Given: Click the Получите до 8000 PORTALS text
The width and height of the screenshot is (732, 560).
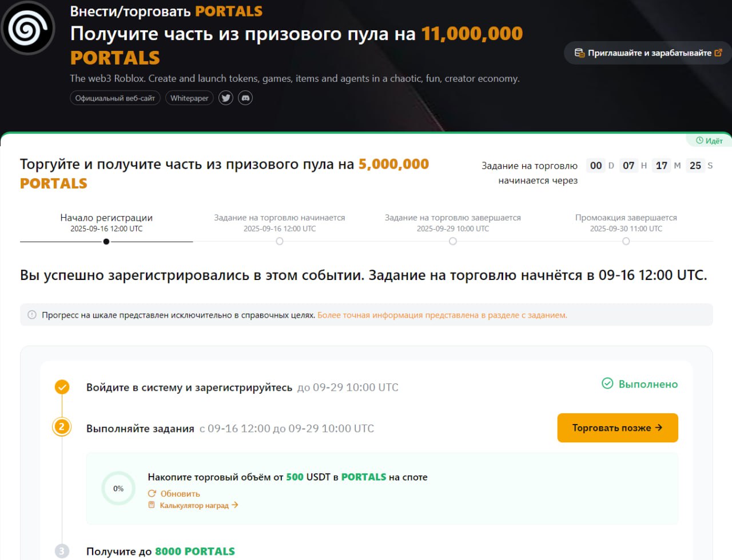Looking at the screenshot, I should click(161, 551).
